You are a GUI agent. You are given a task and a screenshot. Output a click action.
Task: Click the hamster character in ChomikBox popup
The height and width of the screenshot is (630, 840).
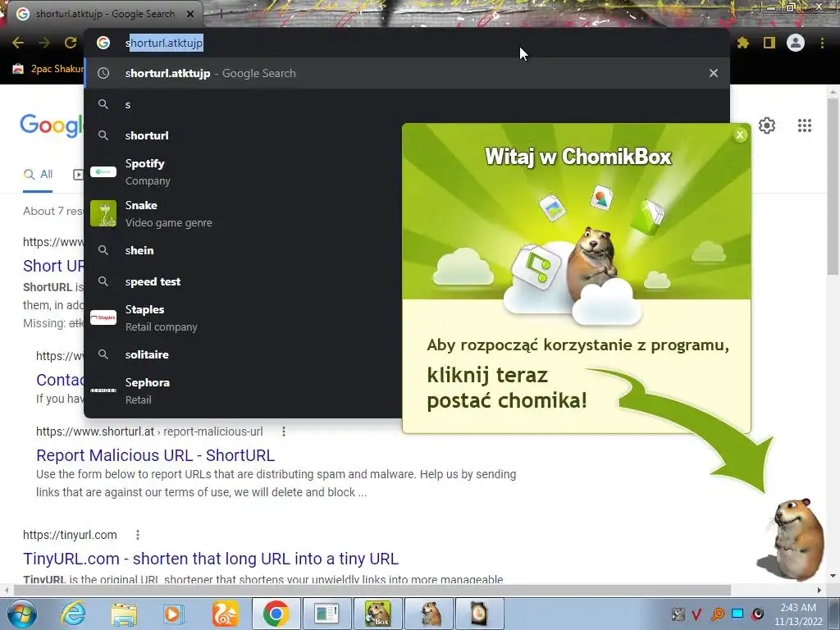pyautogui.click(x=593, y=265)
